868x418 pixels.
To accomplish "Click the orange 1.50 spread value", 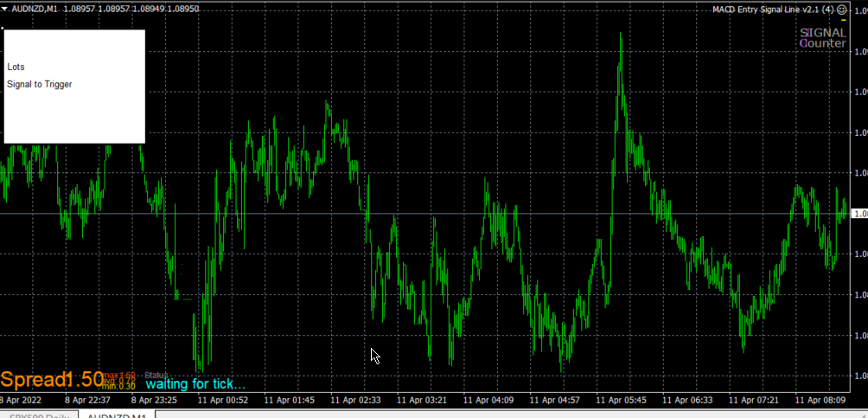I will click(84, 380).
